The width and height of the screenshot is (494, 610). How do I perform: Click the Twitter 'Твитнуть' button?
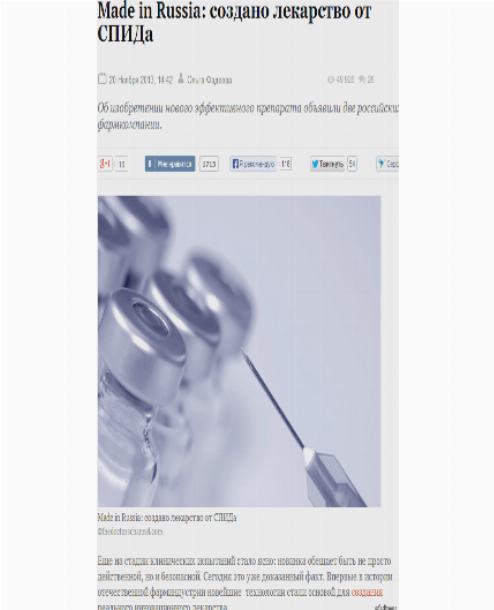click(x=327, y=164)
